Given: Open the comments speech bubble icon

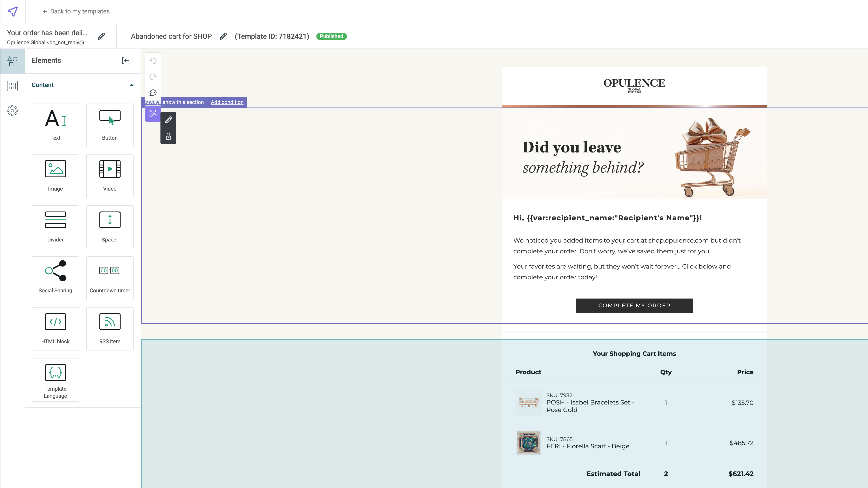Looking at the screenshot, I should [153, 93].
